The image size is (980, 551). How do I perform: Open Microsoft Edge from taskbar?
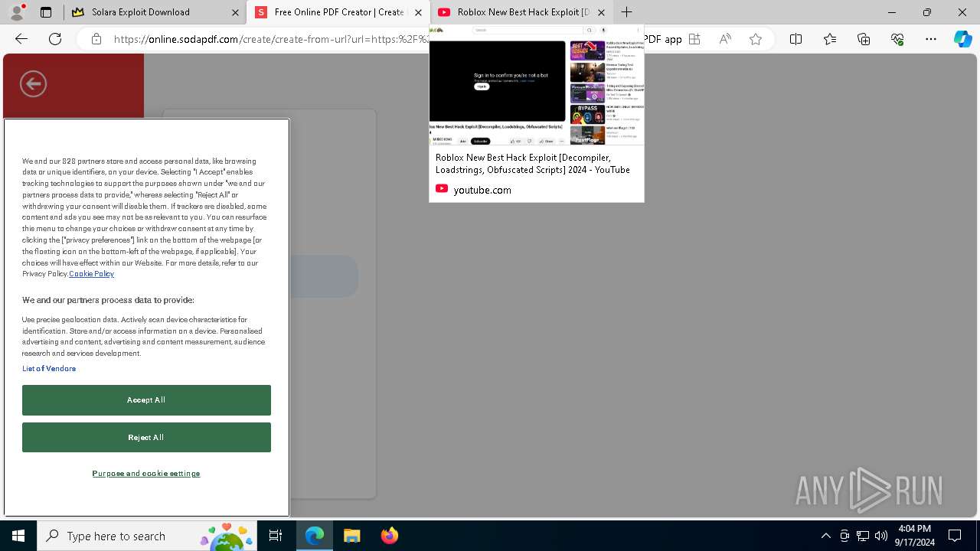(x=315, y=536)
